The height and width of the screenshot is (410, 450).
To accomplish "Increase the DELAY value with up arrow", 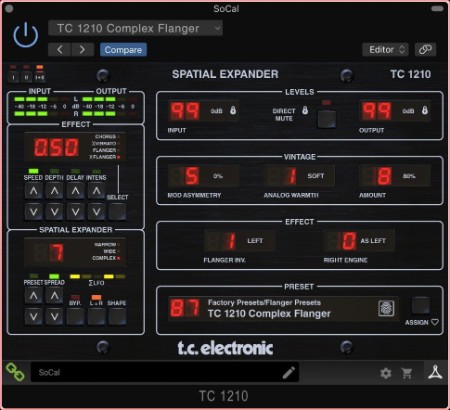I will click(x=75, y=191).
